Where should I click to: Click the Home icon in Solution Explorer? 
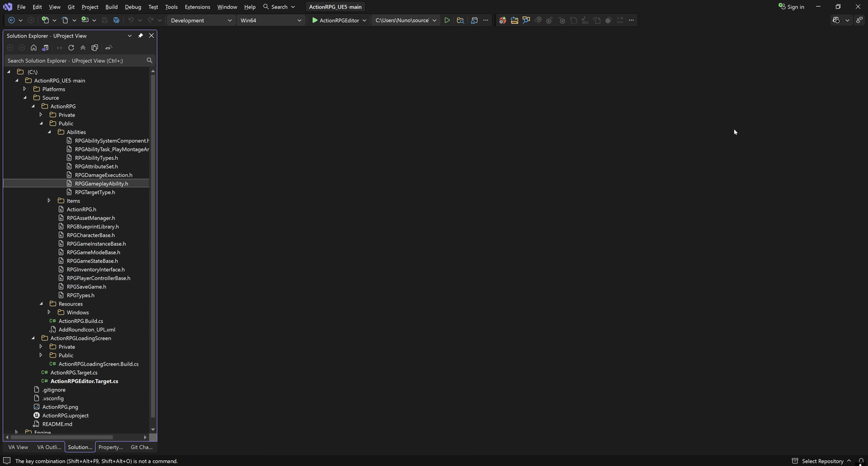pos(34,48)
